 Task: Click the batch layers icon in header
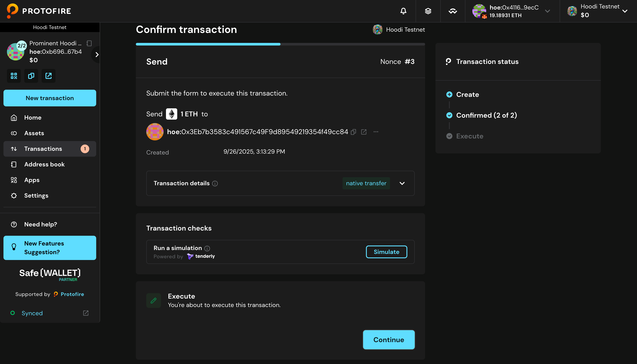pyautogui.click(x=428, y=11)
